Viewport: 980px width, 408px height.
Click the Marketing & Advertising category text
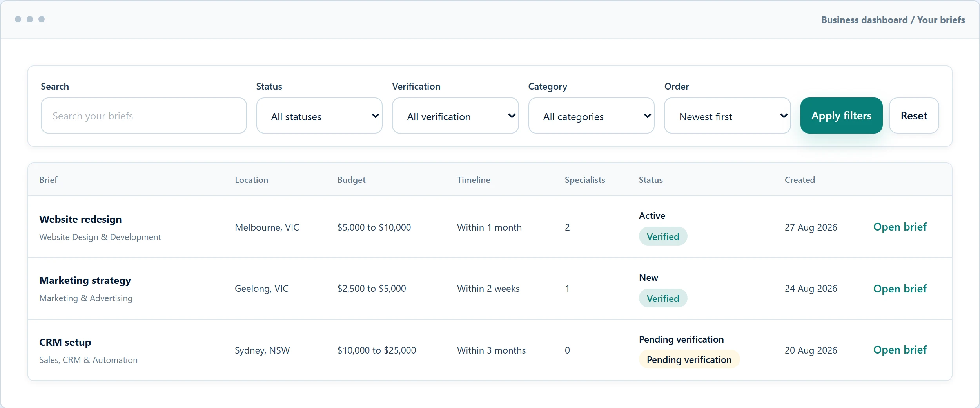click(86, 298)
